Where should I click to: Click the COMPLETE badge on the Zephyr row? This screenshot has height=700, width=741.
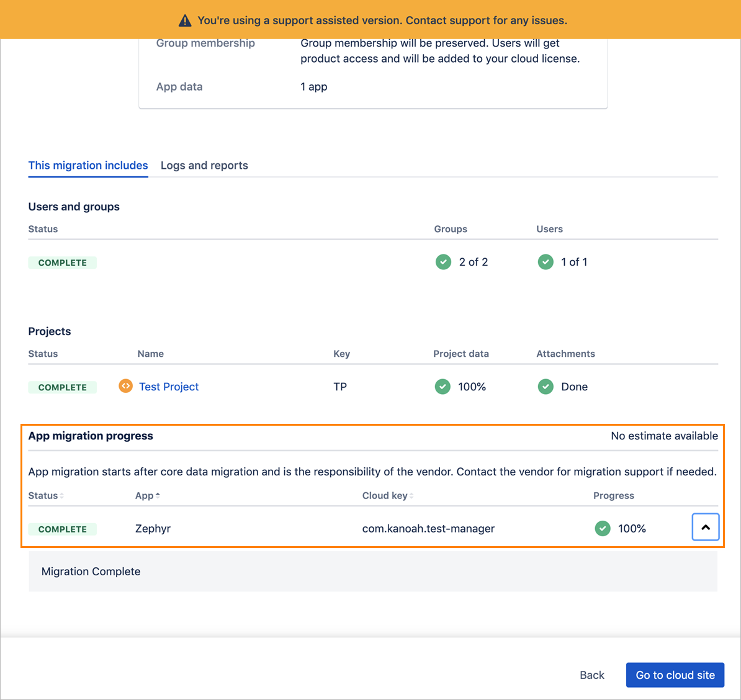[62, 529]
